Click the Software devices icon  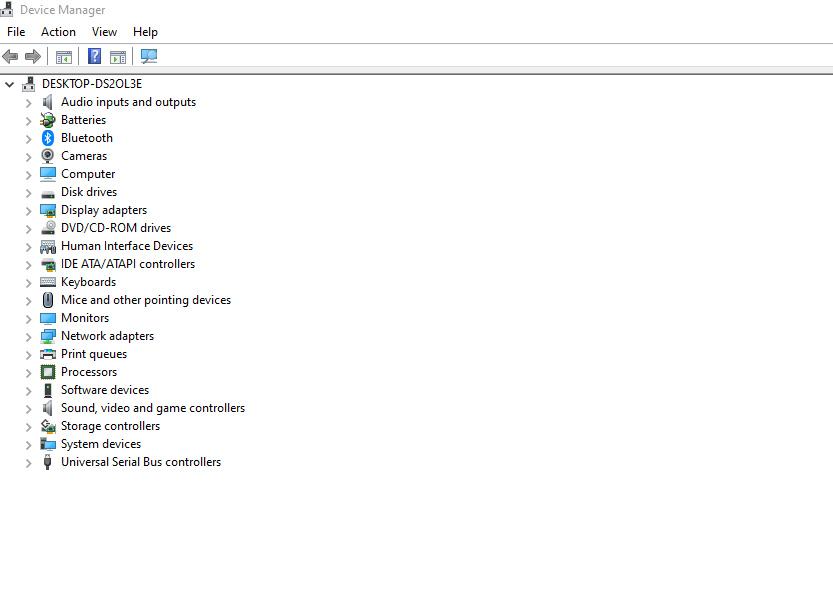[x=48, y=390]
